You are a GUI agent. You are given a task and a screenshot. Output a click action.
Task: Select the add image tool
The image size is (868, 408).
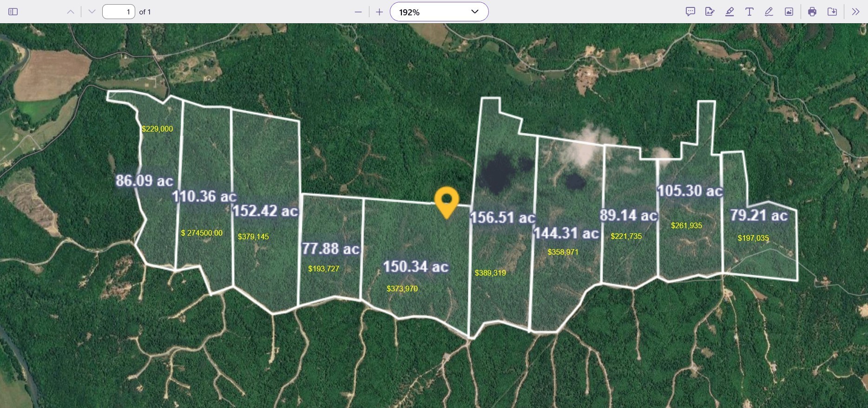(789, 12)
